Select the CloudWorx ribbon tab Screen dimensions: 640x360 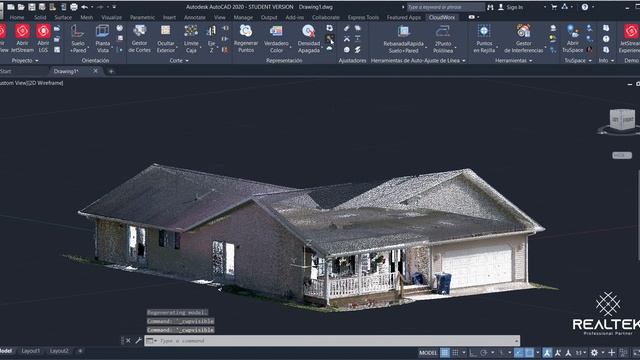tap(442, 18)
